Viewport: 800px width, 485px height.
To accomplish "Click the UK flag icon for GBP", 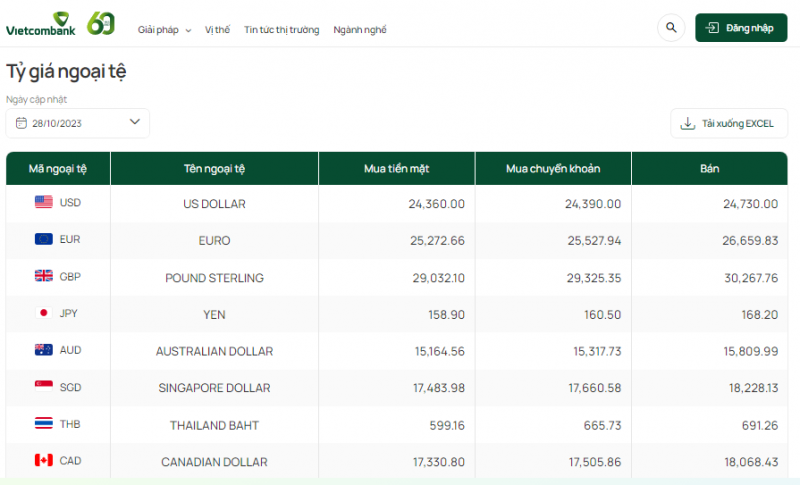I will (44, 276).
